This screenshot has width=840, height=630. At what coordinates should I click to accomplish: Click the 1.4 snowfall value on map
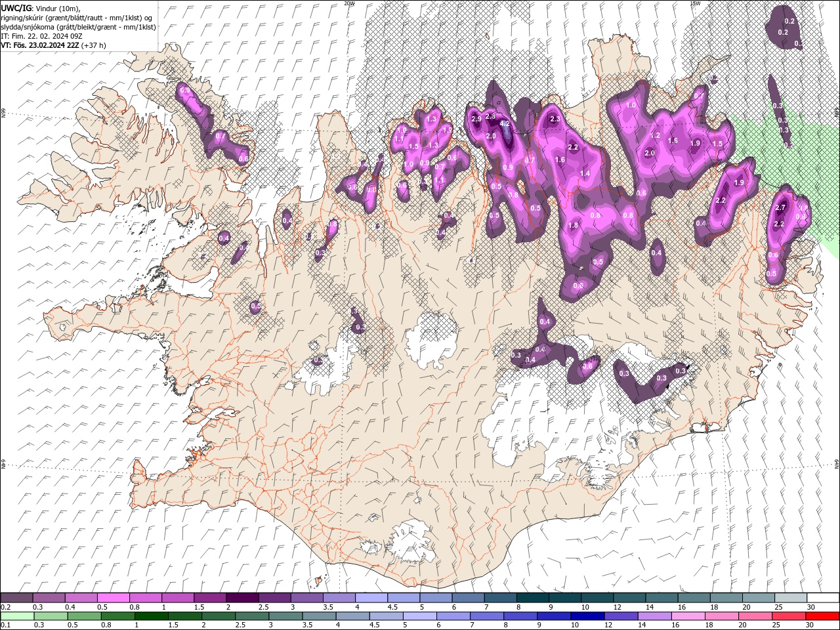(585, 173)
